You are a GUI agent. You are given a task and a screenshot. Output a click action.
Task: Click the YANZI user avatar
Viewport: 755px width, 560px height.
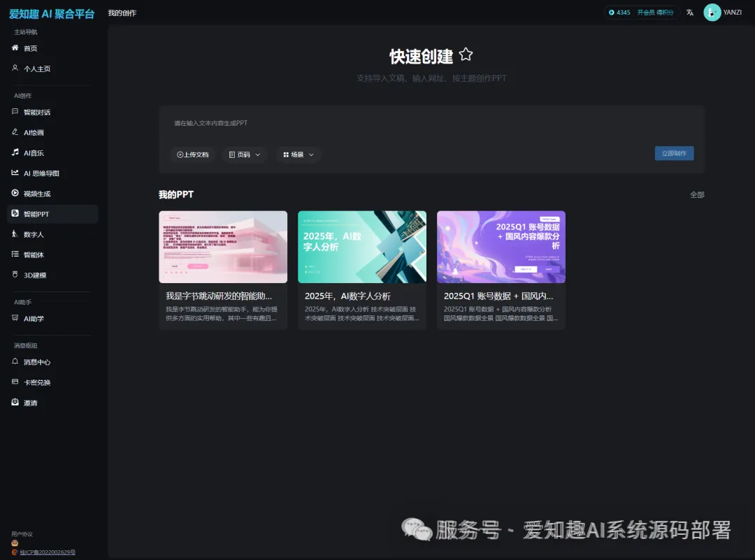(x=712, y=13)
